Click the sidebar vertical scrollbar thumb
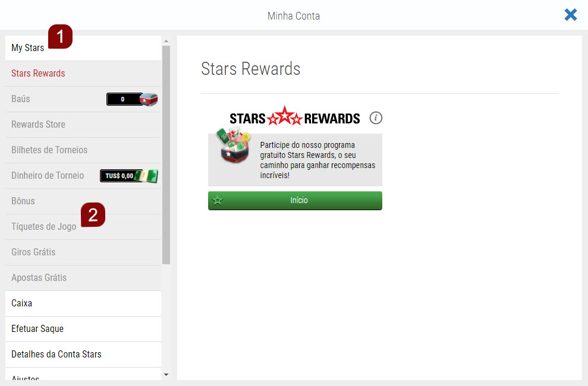588x386 pixels. pos(166,155)
